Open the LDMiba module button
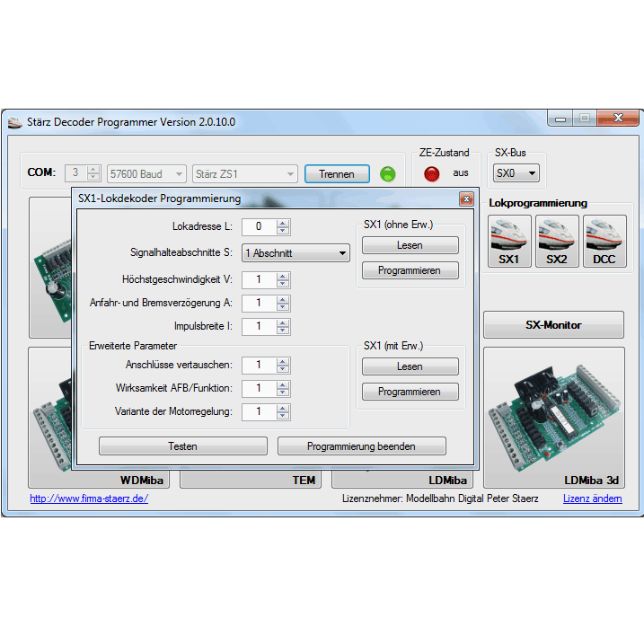Image resolution: width=644 pixels, height=644 pixels. coord(402,480)
